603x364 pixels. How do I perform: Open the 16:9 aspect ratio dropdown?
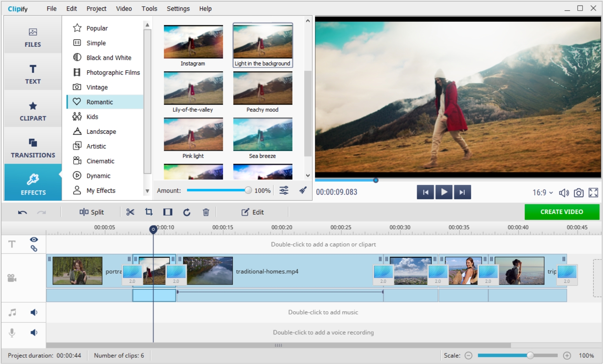coord(543,193)
